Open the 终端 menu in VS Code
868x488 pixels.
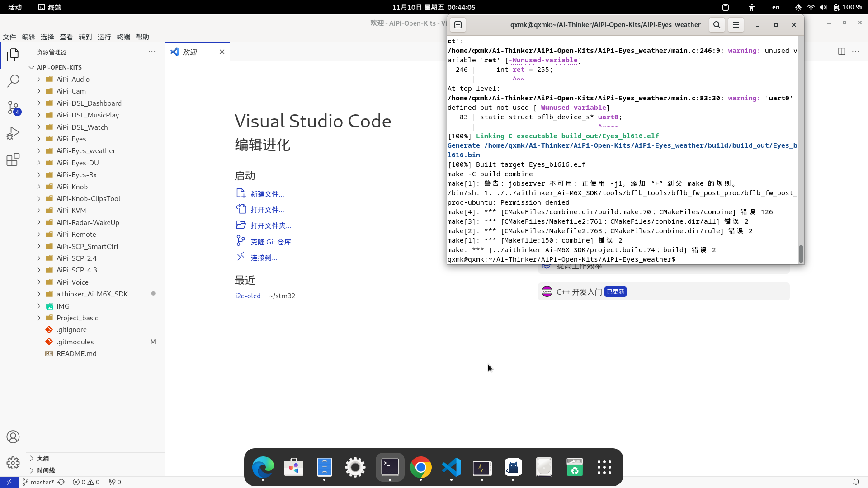click(123, 37)
